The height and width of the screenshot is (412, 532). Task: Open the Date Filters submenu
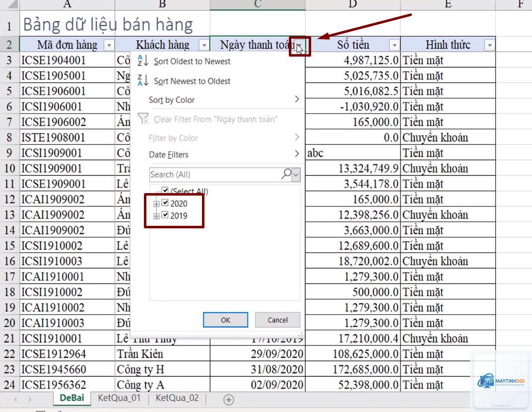(x=224, y=154)
